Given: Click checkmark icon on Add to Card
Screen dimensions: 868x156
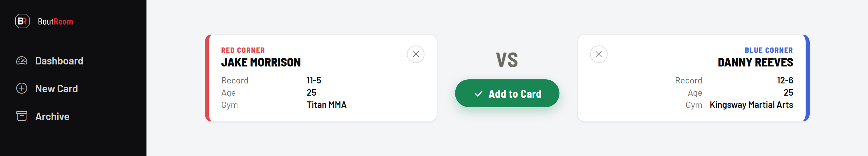Looking at the screenshot, I should pos(478,94).
